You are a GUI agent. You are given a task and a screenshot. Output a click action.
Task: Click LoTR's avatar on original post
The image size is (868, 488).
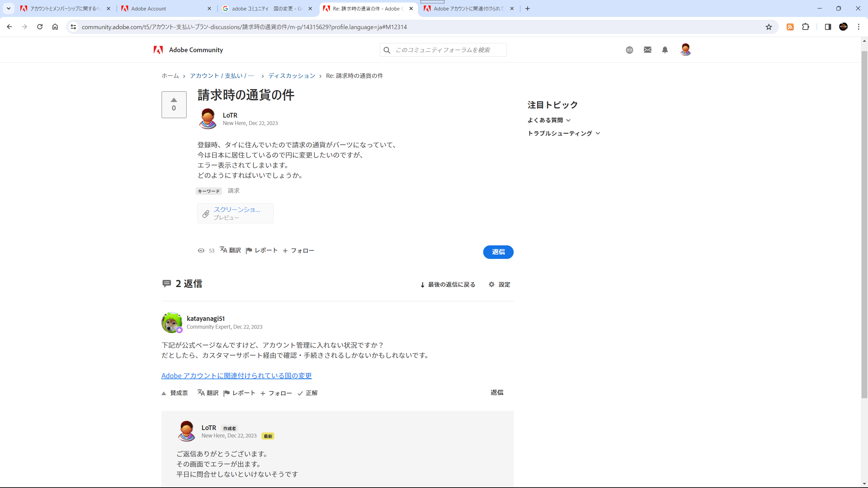coord(208,119)
